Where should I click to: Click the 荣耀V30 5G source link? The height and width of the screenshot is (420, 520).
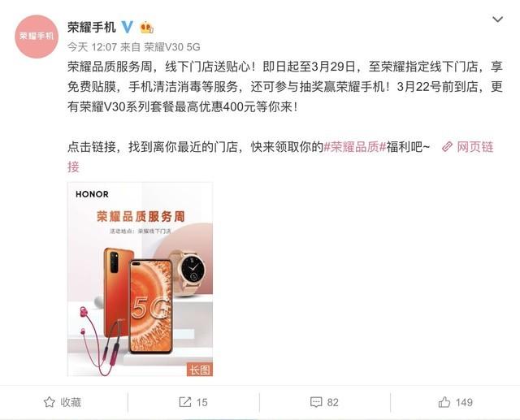(172, 47)
